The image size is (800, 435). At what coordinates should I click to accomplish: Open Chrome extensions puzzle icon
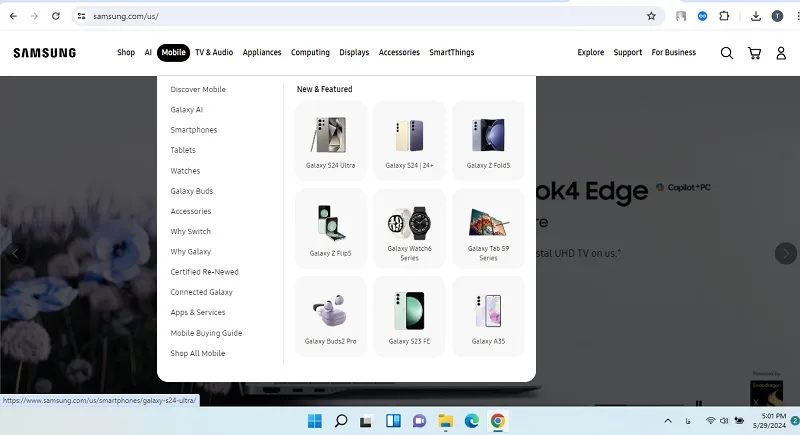pos(724,16)
